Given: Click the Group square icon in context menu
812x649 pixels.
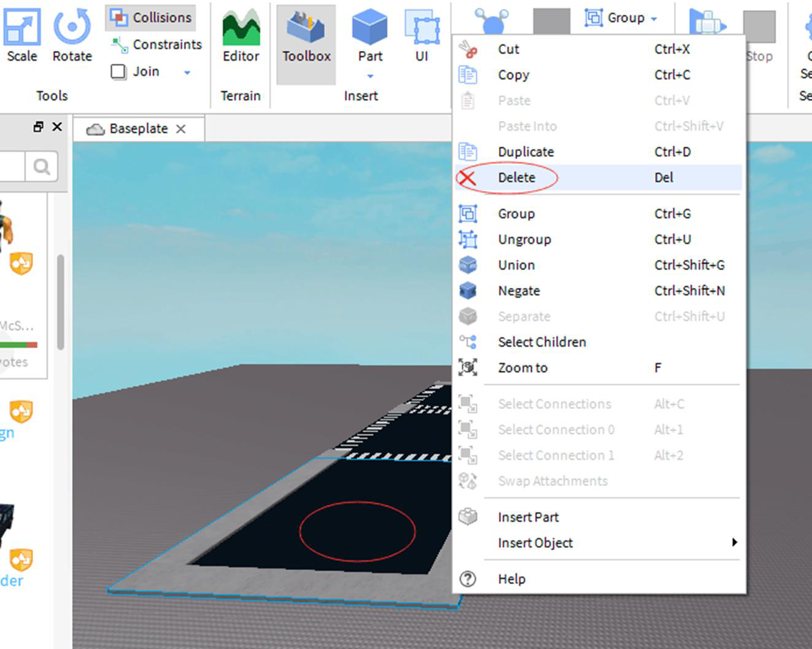Looking at the screenshot, I should point(468,214).
